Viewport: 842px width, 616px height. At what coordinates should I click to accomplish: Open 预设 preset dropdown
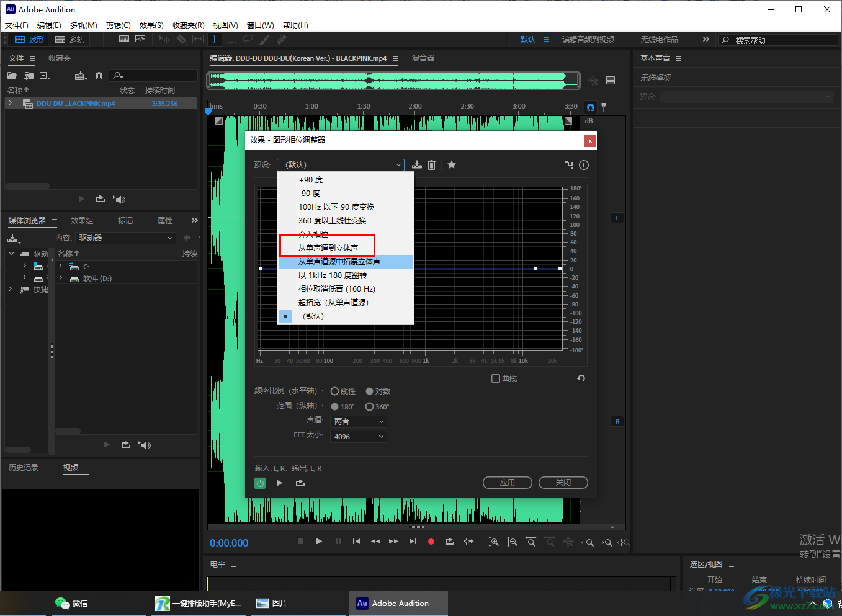pyautogui.click(x=341, y=165)
